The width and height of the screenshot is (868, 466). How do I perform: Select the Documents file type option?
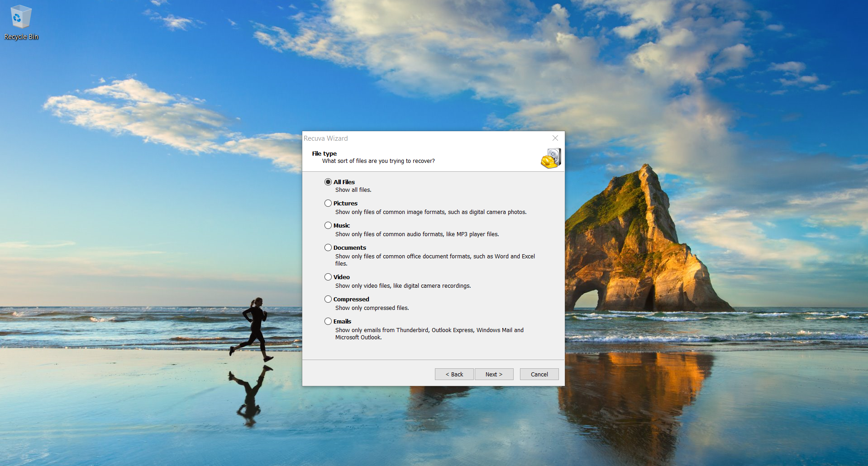point(328,247)
